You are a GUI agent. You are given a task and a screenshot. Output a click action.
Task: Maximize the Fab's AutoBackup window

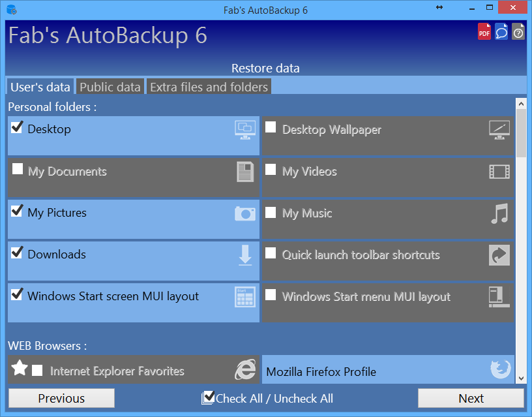490,7
